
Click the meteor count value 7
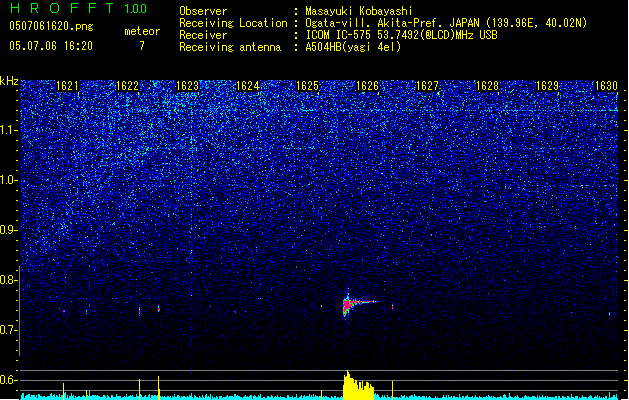(142, 46)
